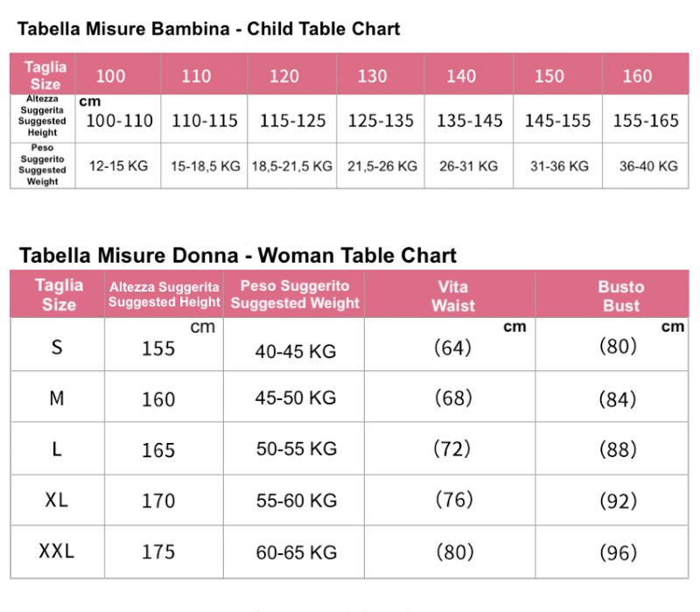Click the 135-145 suggested height cell
Viewport: 700px width, 612px height.
pos(470,121)
